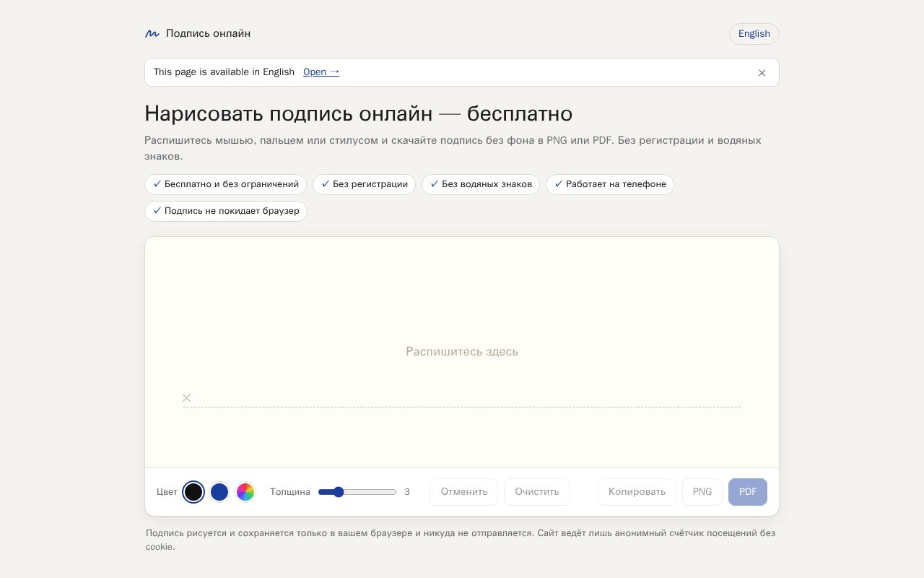Click the Цвет label
This screenshot has width=924, height=578.
tap(167, 492)
